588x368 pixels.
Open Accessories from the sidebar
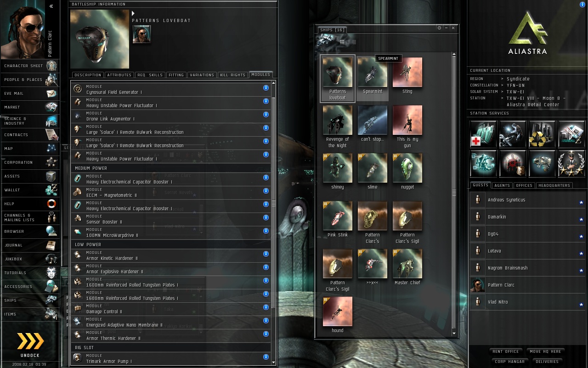point(30,287)
